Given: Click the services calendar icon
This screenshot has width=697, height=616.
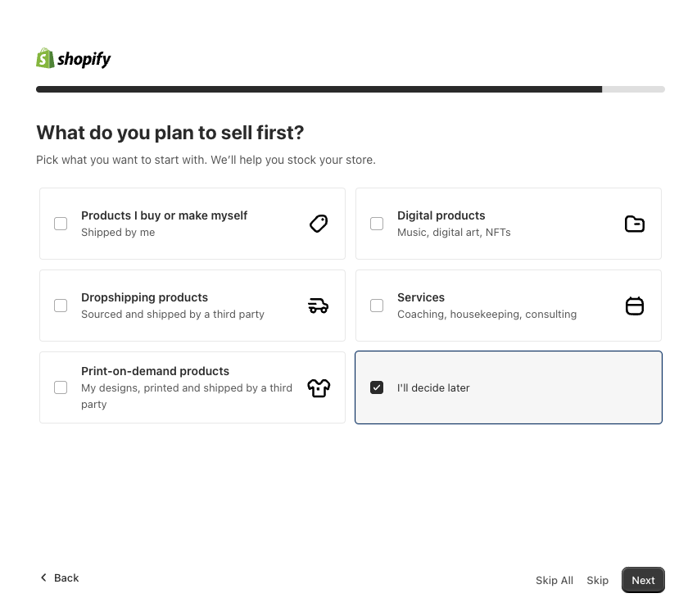Looking at the screenshot, I should click(x=635, y=306).
